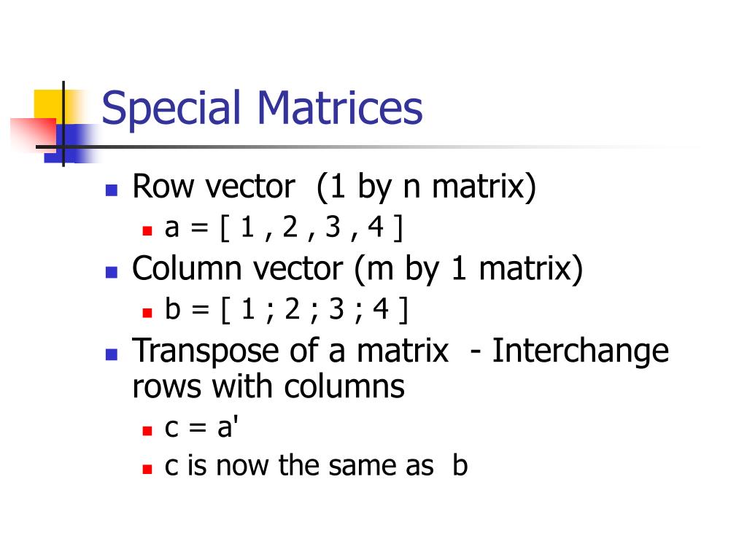Click the Special Matrices slide title
This screenshot has width=747, height=560.
pyautogui.click(x=262, y=109)
